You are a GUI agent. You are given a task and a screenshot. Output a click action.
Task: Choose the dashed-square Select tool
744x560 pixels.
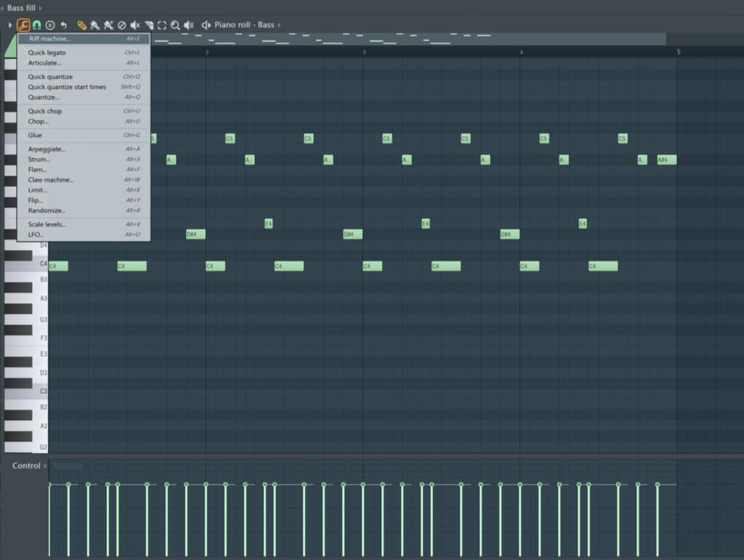pos(162,25)
